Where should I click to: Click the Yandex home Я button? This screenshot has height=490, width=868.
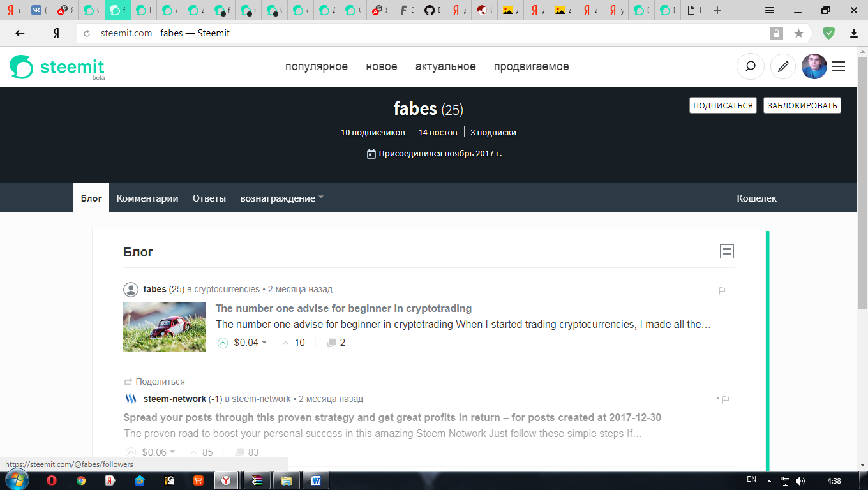pyautogui.click(x=56, y=33)
